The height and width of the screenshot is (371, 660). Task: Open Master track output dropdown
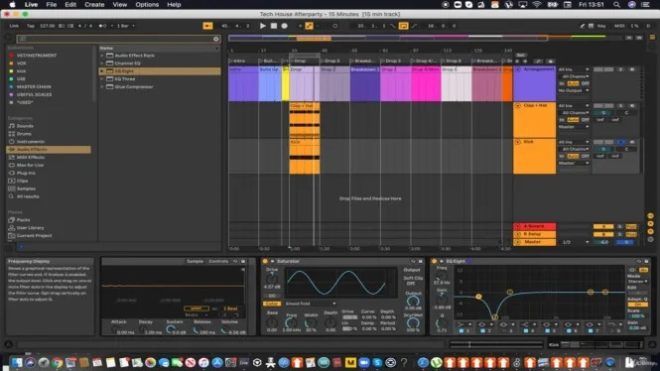tap(575, 242)
